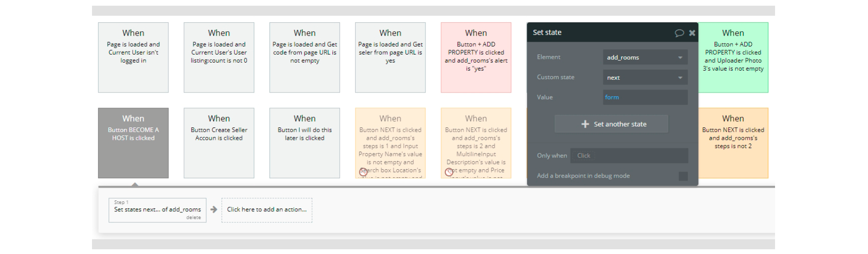Enable the breakpoint in debug mode checkbox
This screenshot has height=254, width=868.
tap(683, 176)
